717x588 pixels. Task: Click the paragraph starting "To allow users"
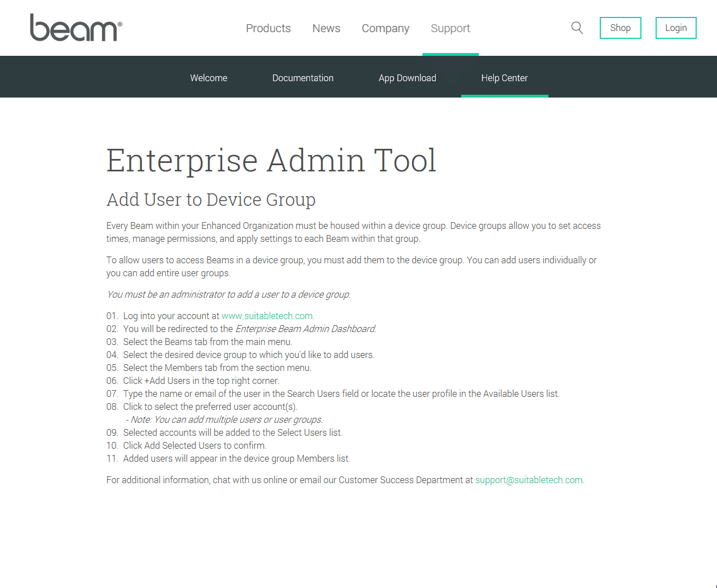pos(352,267)
